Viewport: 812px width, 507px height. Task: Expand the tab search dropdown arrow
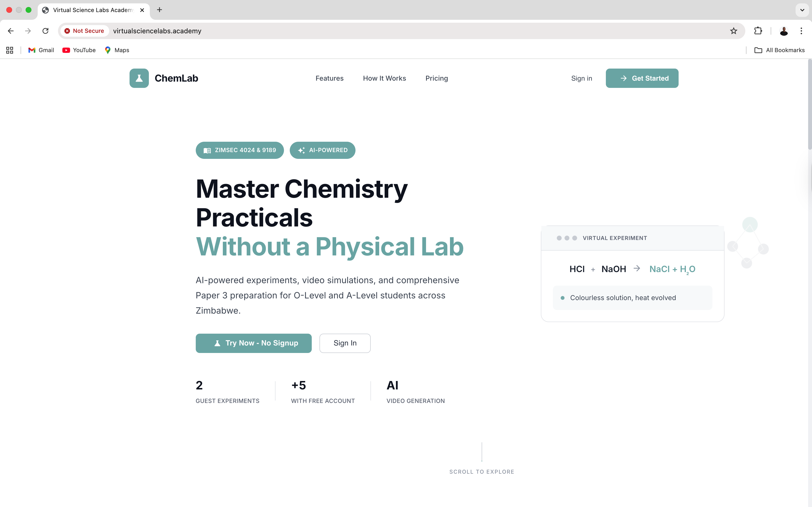click(802, 10)
